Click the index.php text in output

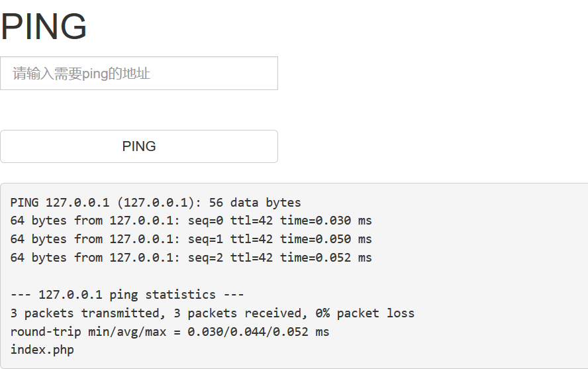(42, 350)
